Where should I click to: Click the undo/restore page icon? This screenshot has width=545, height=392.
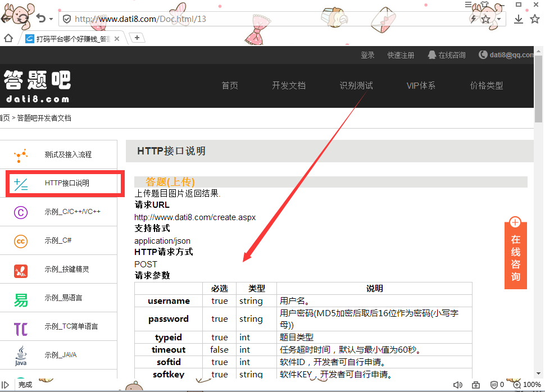point(40,18)
